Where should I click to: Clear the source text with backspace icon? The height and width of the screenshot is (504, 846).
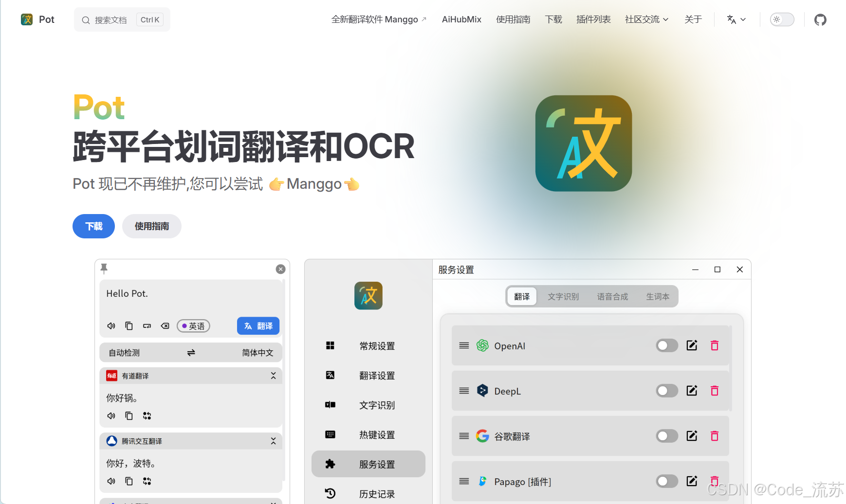[165, 326]
